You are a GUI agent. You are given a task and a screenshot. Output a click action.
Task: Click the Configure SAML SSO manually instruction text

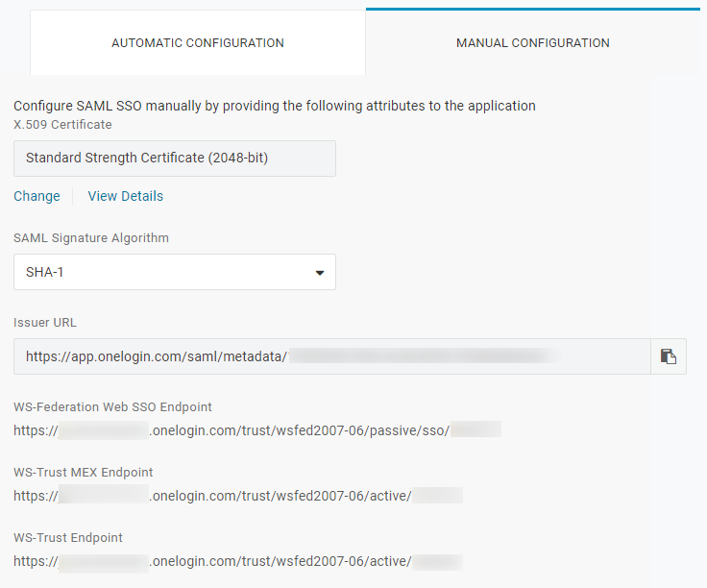pyautogui.click(x=275, y=106)
